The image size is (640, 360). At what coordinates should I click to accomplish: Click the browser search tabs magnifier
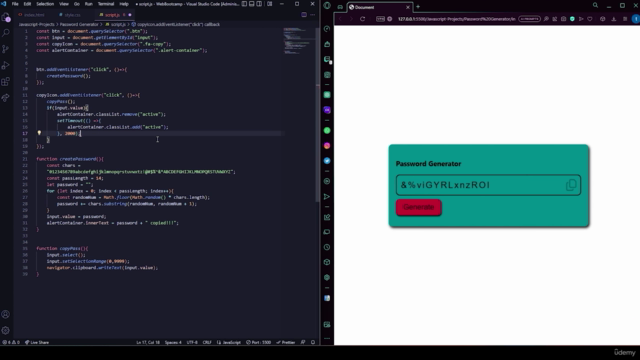click(595, 5)
